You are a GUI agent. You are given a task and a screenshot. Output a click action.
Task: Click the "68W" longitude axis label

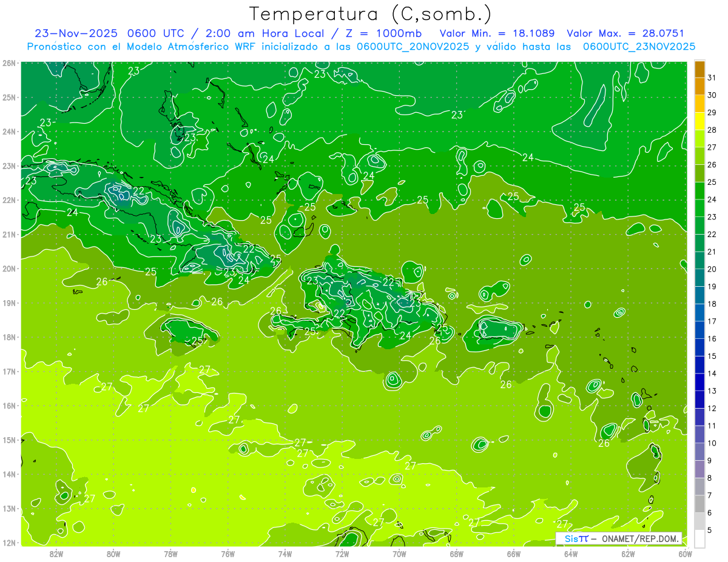click(x=456, y=554)
